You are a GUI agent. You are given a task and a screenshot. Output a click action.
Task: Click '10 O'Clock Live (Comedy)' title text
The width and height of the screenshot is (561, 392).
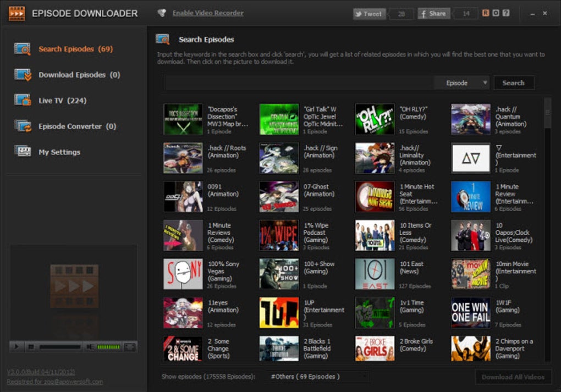(514, 233)
